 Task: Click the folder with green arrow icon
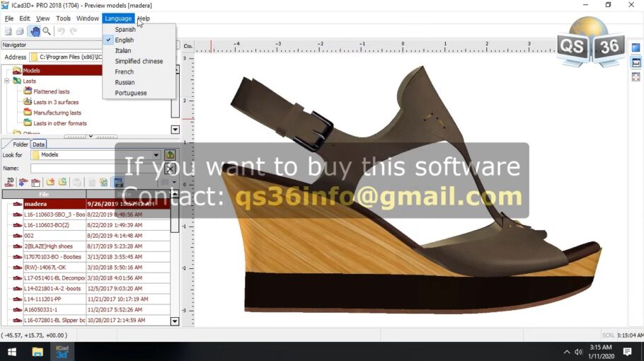[62, 182]
